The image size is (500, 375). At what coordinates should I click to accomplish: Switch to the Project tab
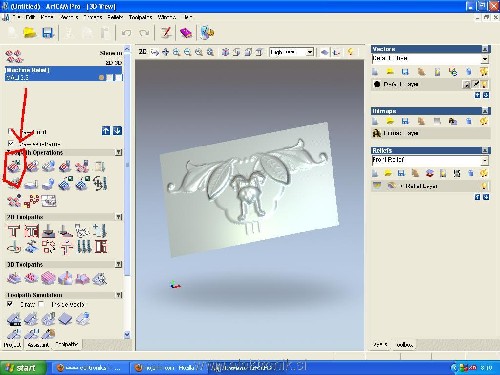coord(12,345)
